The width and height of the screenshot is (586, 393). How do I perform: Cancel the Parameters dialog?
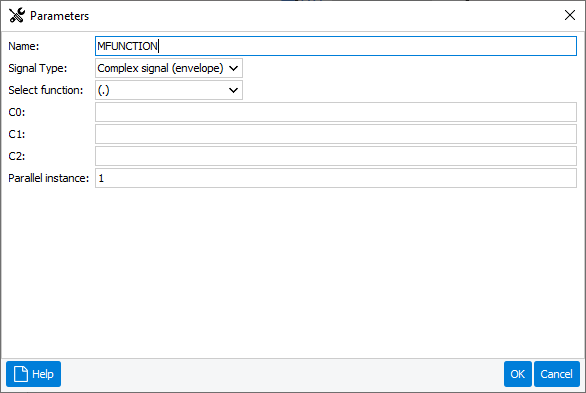pos(557,374)
